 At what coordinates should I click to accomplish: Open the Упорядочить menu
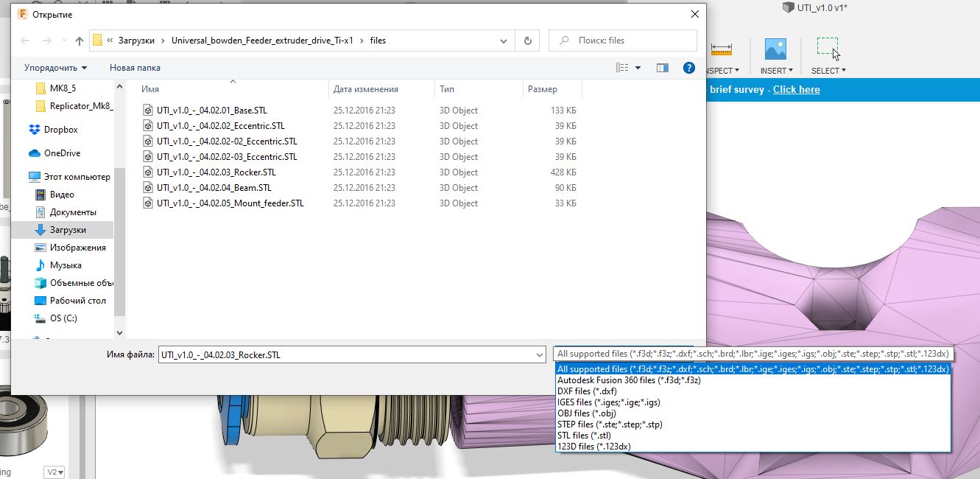click(x=55, y=68)
